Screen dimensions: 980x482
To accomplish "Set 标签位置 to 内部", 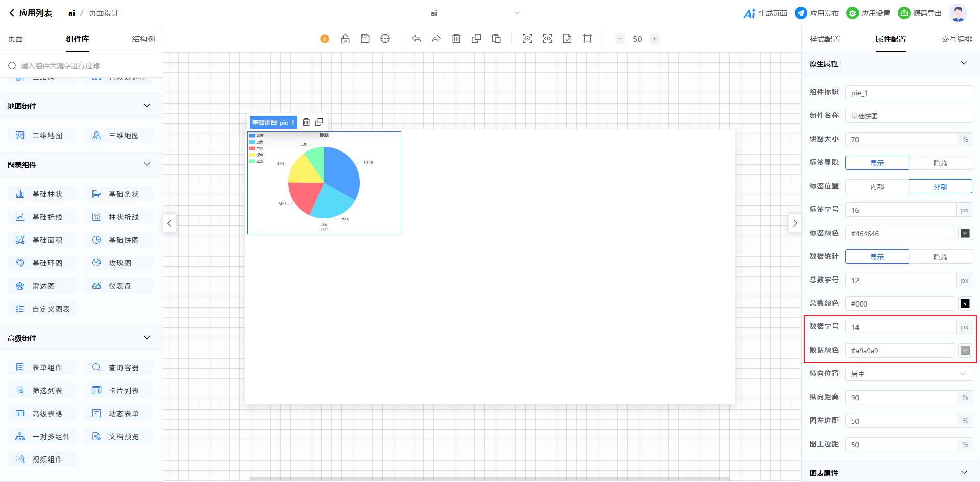I will pos(877,187).
